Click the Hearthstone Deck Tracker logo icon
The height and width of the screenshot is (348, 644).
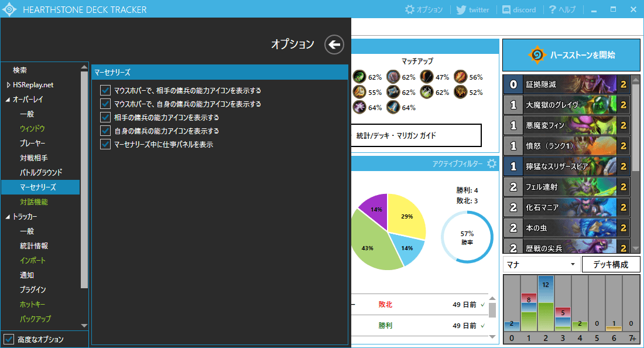9,9
